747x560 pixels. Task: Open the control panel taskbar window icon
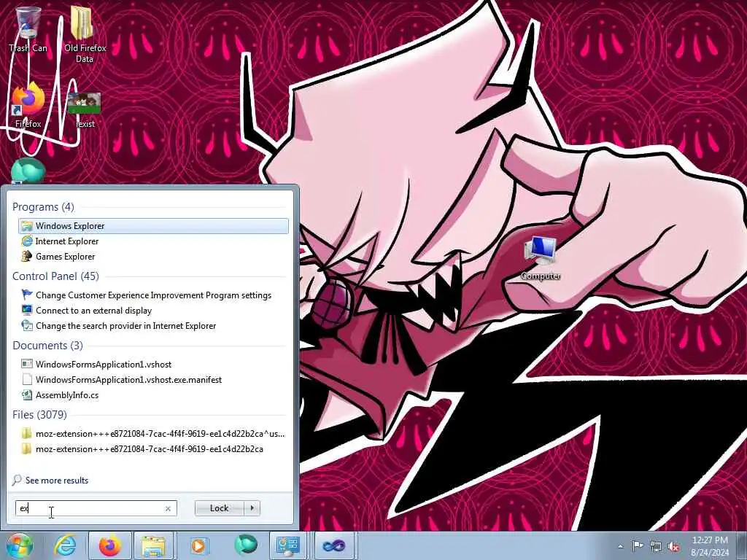click(x=287, y=545)
